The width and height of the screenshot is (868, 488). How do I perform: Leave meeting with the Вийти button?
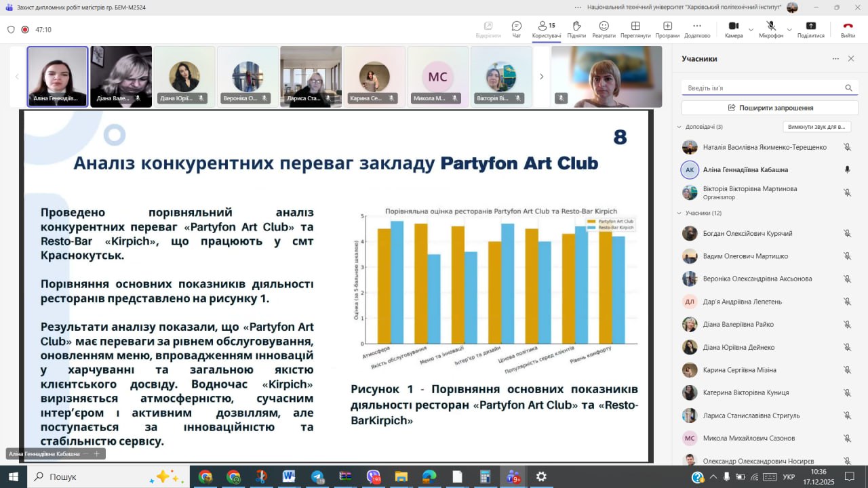pyautogui.click(x=848, y=29)
